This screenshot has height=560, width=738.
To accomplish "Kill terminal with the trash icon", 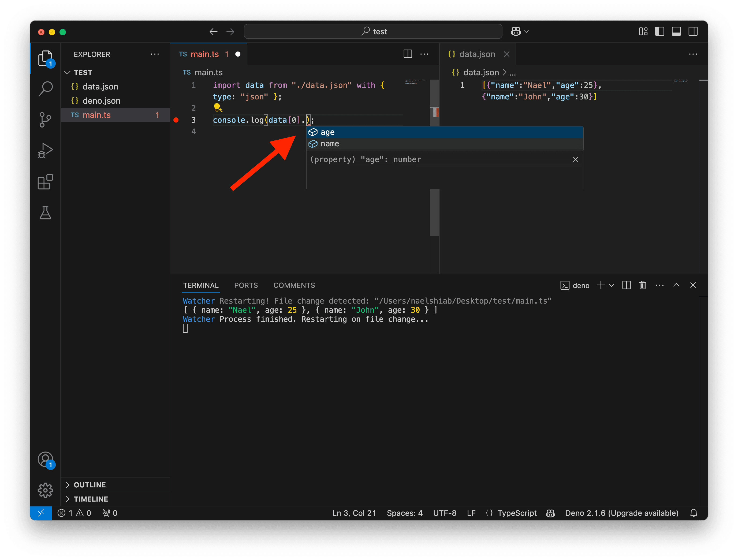I will click(643, 285).
